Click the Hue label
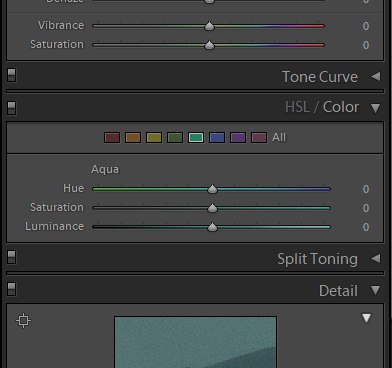Viewport: 392px width, 368px height. 74,188
